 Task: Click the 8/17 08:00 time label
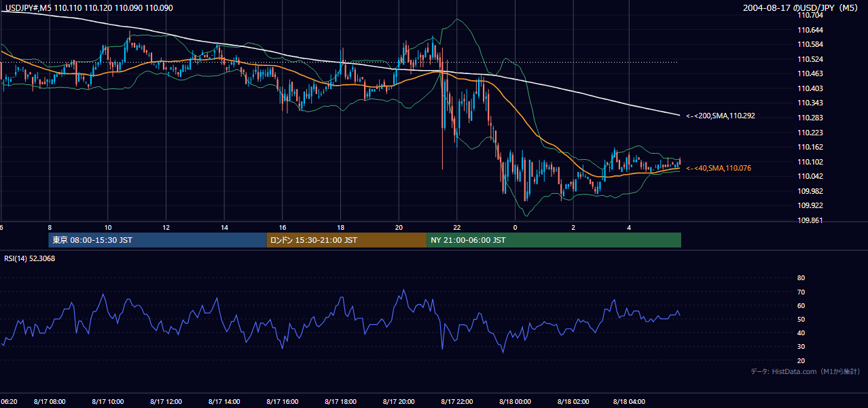[x=49, y=402]
